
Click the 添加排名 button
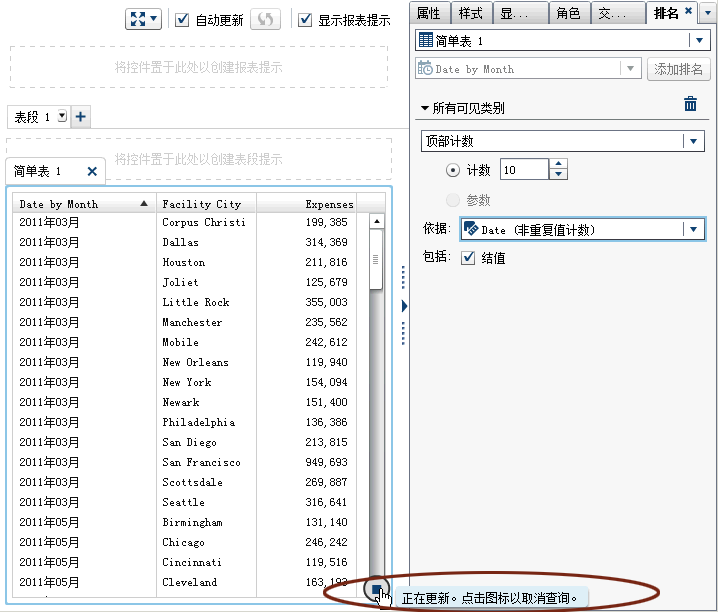coord(678,69)
